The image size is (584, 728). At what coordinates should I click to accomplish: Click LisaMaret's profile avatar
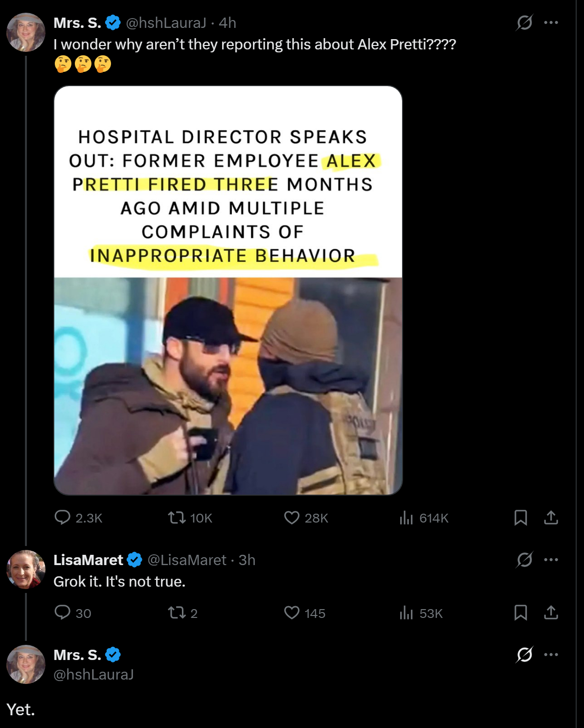pos(25,569)
